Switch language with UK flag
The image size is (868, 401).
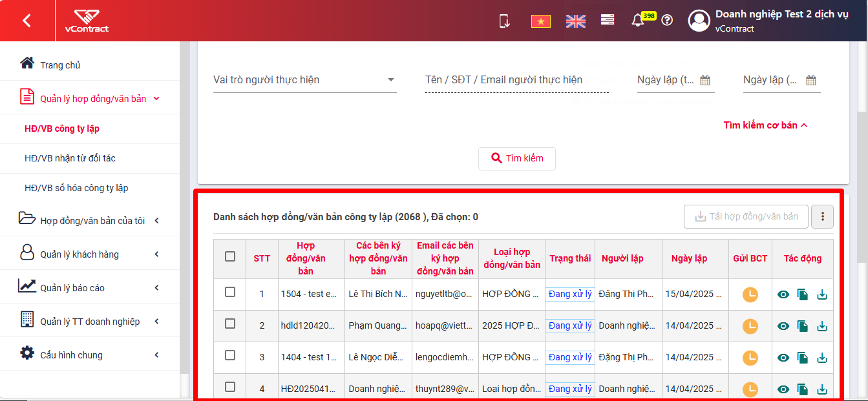pyautogui.click(x=575, y=21)
